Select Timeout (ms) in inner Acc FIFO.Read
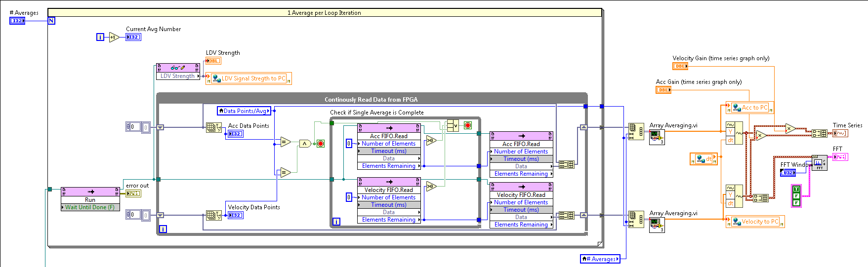The image size is (868, 267). point(389,151)
